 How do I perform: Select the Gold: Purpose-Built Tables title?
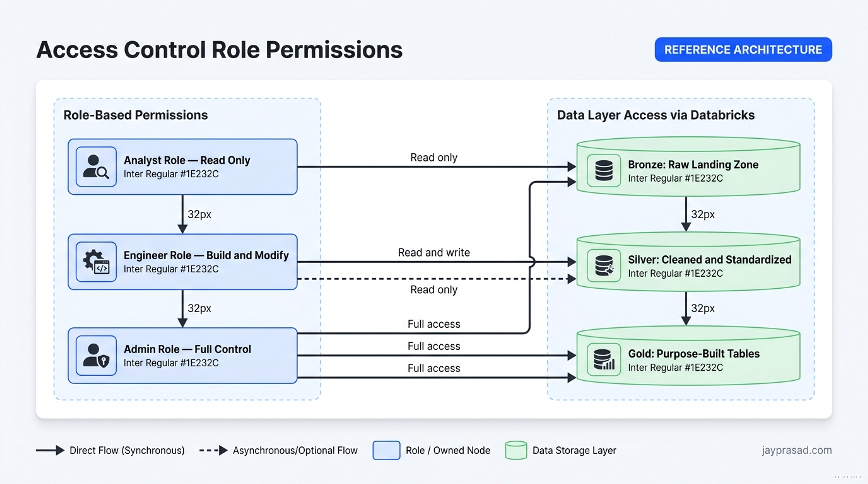click(694, 353)
